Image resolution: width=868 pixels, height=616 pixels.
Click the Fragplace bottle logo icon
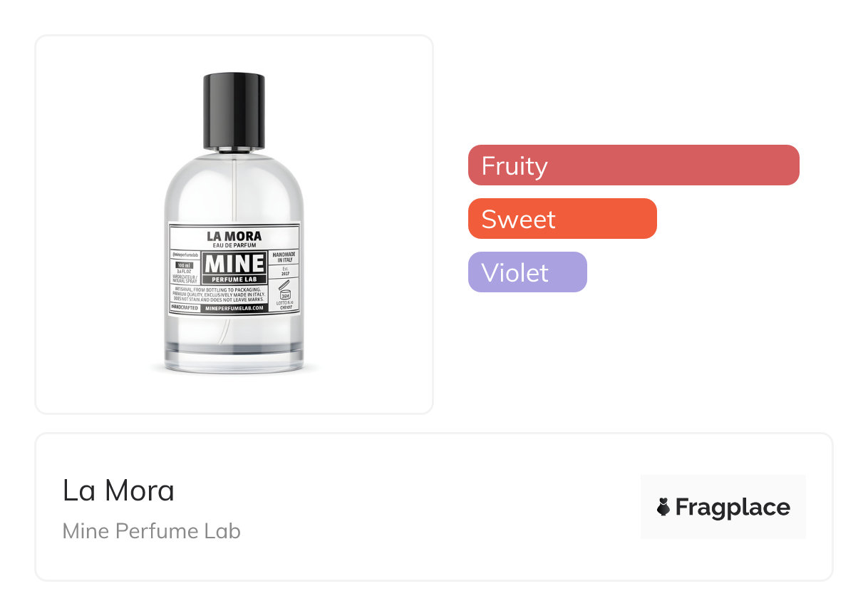663,507
